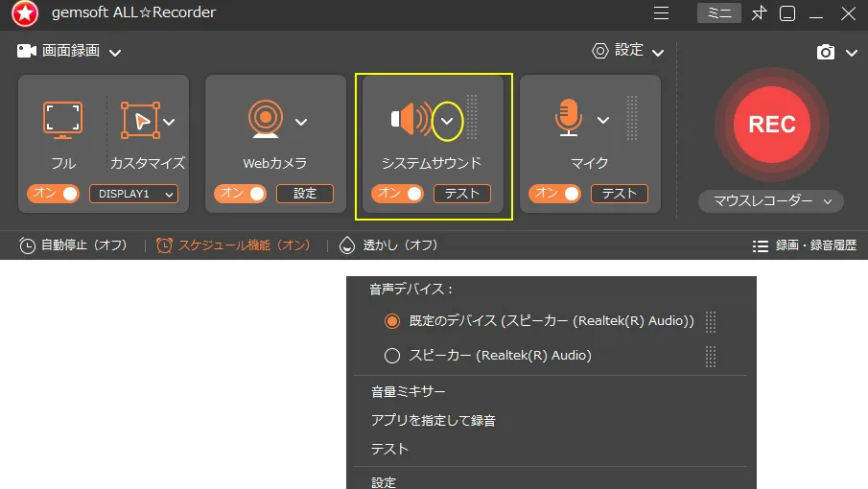Toggle the システムサウンド オン switch
Viewport: 868px width, 489px height.
pyautogui.click(x=397, y=194)
